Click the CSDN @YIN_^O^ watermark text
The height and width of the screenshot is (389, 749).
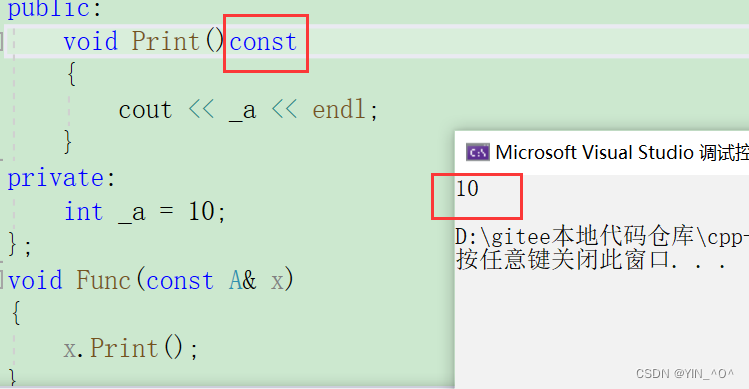pyautogui.click(x=685, y=374)
